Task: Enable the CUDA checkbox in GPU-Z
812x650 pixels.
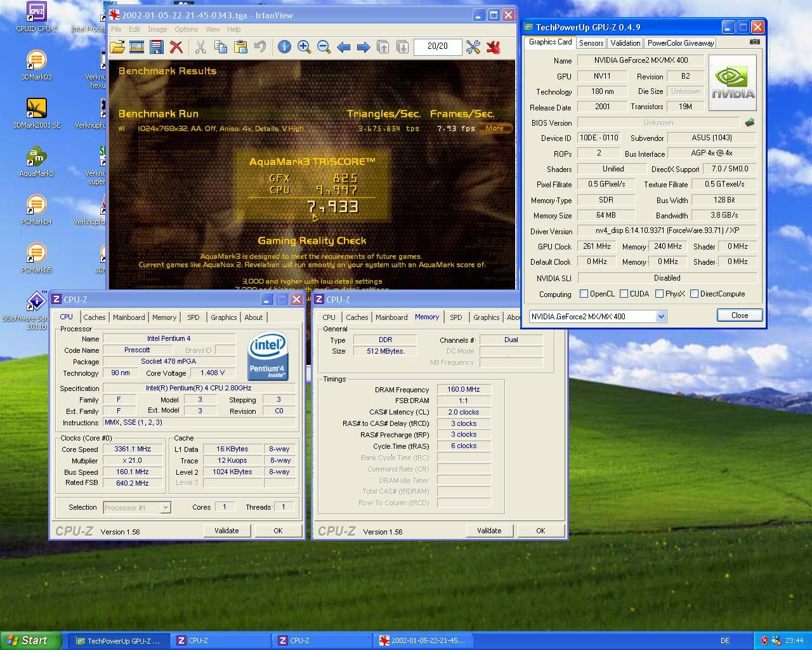Action: (x=624, y=294)
